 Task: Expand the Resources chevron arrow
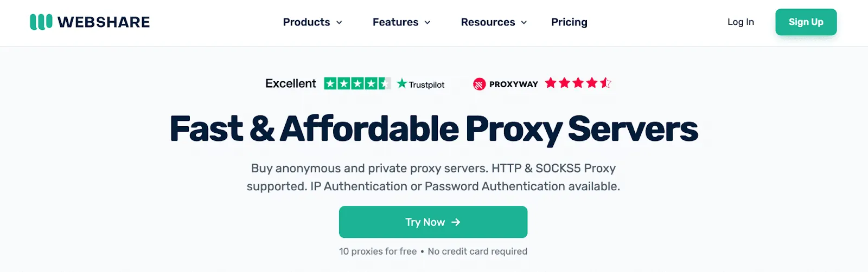pos(524,23)
